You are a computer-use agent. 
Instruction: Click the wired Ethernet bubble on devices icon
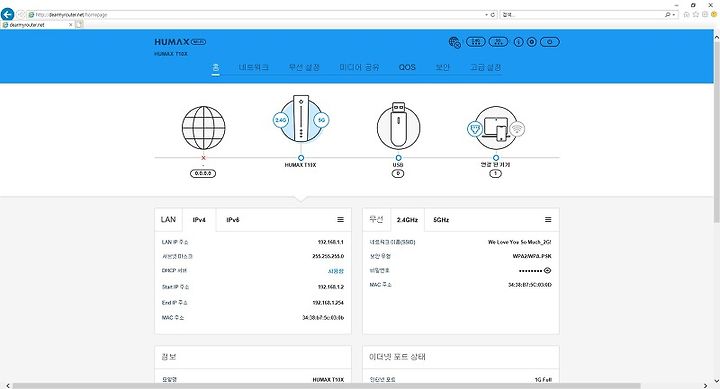pos(475,129)
